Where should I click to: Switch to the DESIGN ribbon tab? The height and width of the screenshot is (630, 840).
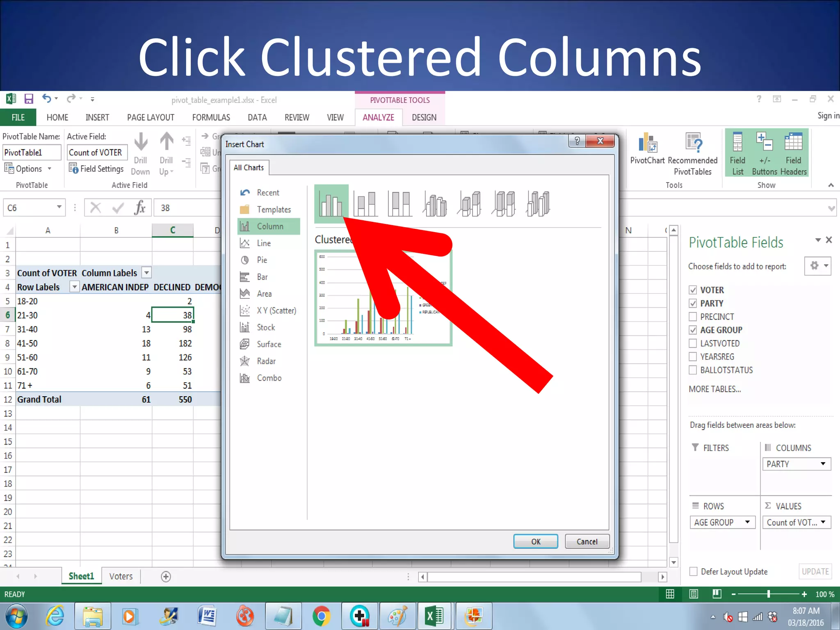(424, 117)
